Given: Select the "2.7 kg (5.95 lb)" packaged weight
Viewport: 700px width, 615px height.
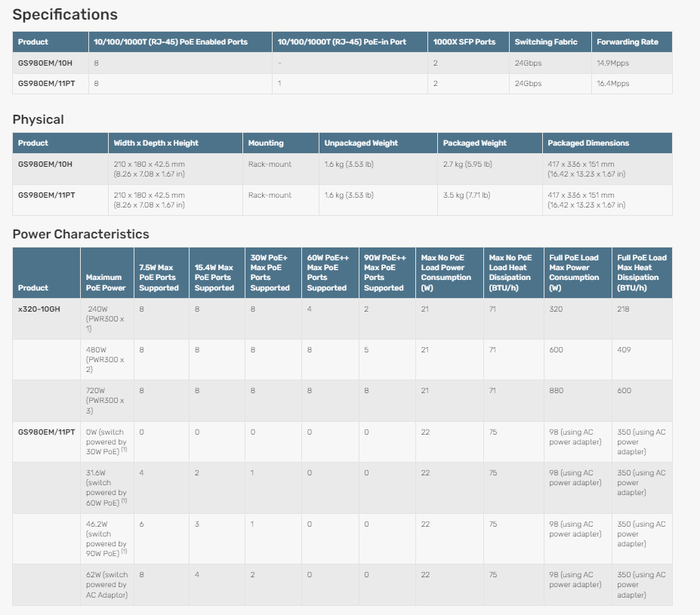Looking at the screenshot, I should tap(467, 164).
